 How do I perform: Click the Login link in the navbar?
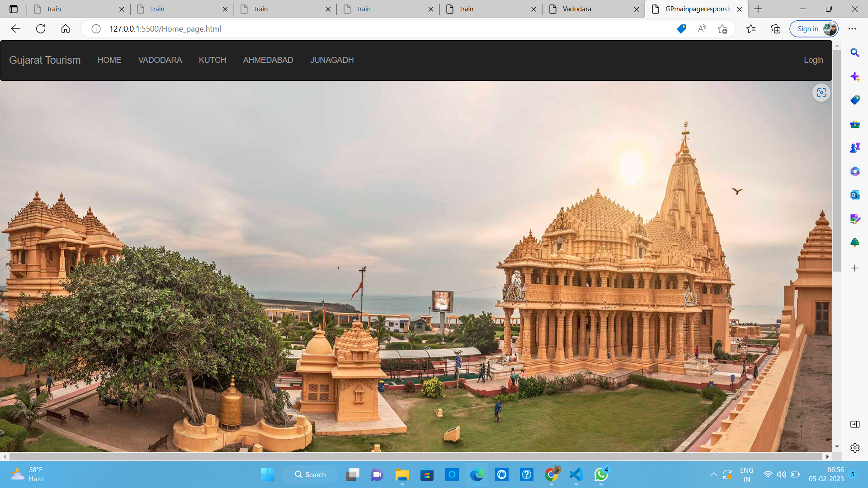[x=813, y=60]
